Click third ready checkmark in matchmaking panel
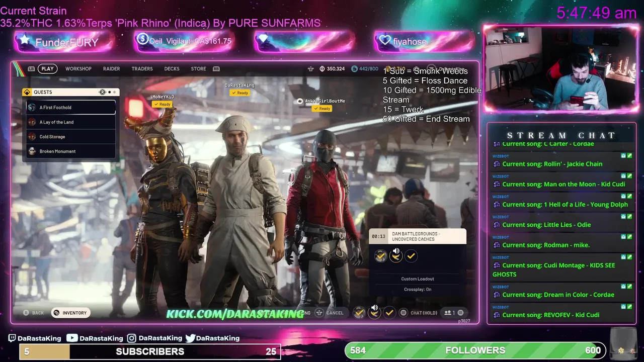 click(411, 256)
